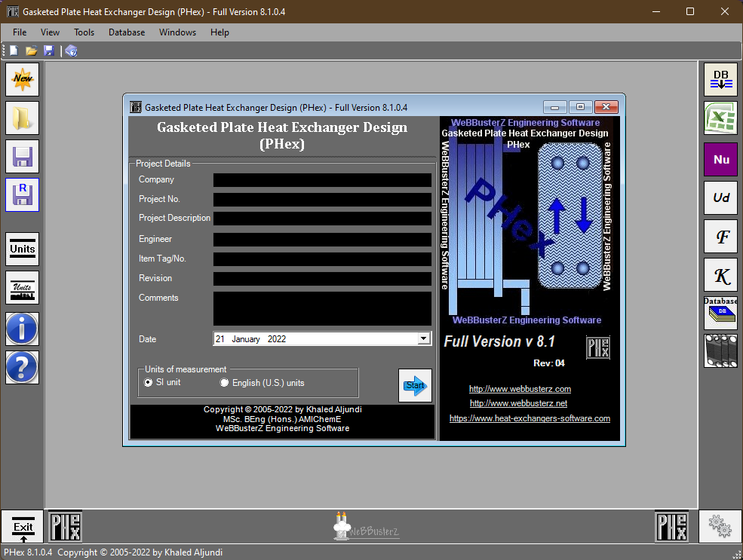Export to Excel using the Excel icon
The image size is (743, 560).
(x=720, y=118)
